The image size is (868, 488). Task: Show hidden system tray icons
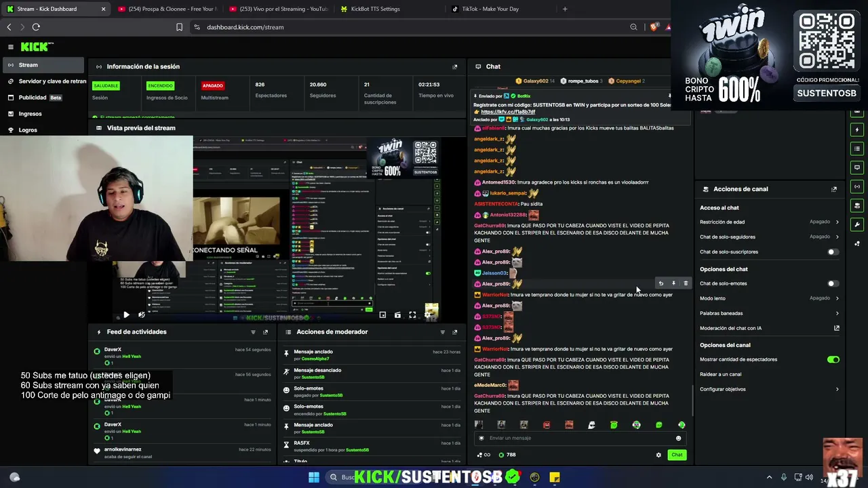point(769,477)
